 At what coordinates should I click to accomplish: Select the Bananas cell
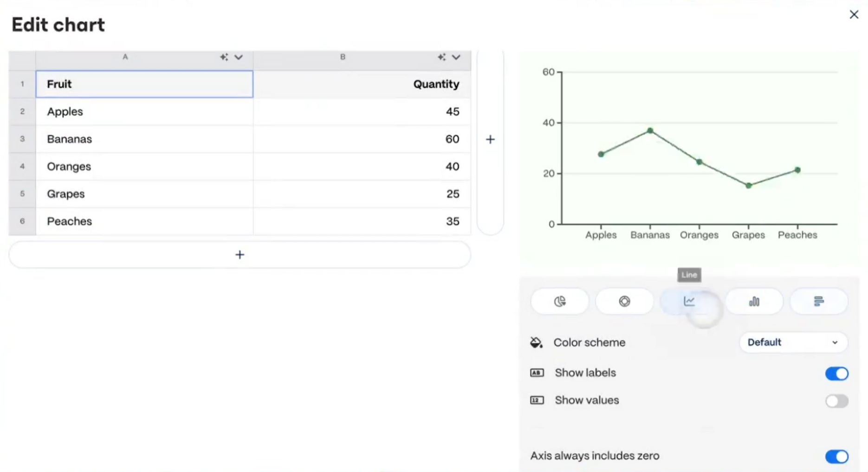pos(144,139)
